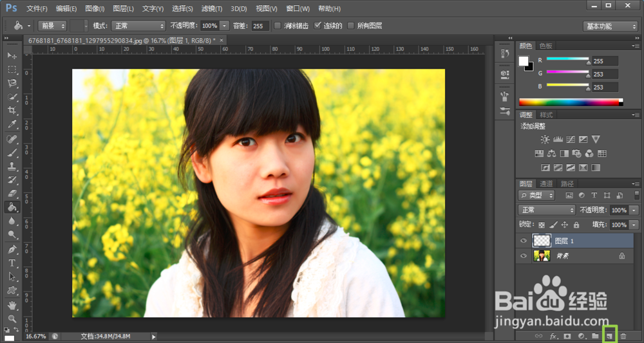The width and height of the screenshot is (644, 343).
Task: Toggle the layer filter switch
Action: pos(637,195)
